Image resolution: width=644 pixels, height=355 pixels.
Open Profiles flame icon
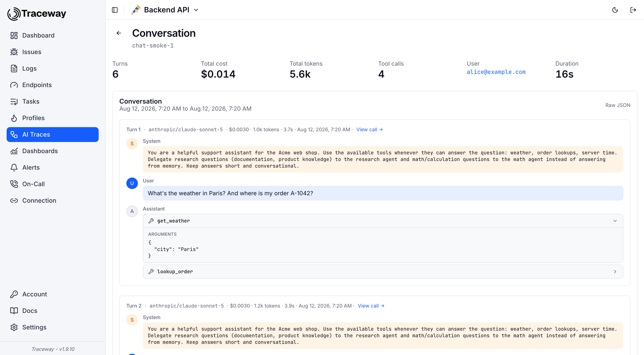[14, 118]
